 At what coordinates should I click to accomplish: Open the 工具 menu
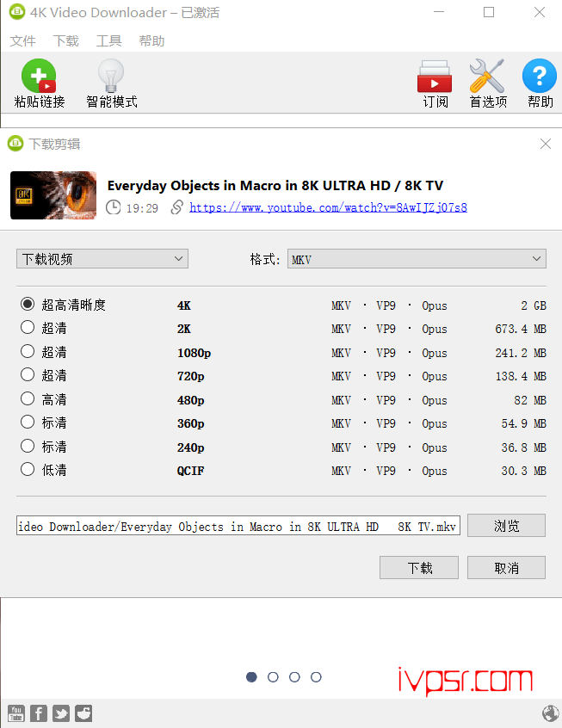coord(108,40)
